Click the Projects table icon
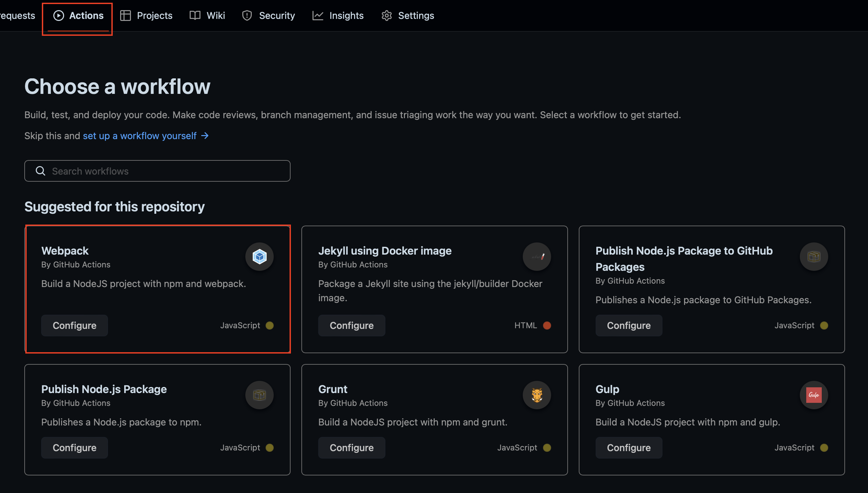The width and height of the screenshot is (868, 493). [x=126, y=16]
